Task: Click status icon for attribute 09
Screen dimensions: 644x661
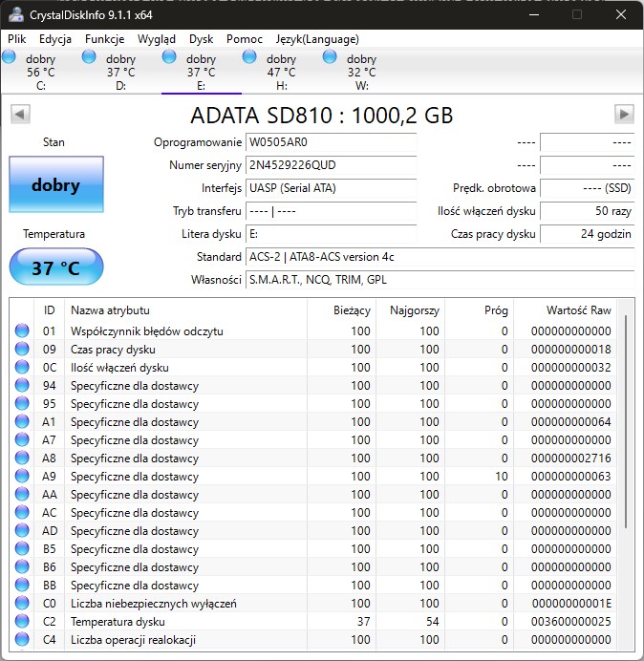Action: click(x=22, y=349)
